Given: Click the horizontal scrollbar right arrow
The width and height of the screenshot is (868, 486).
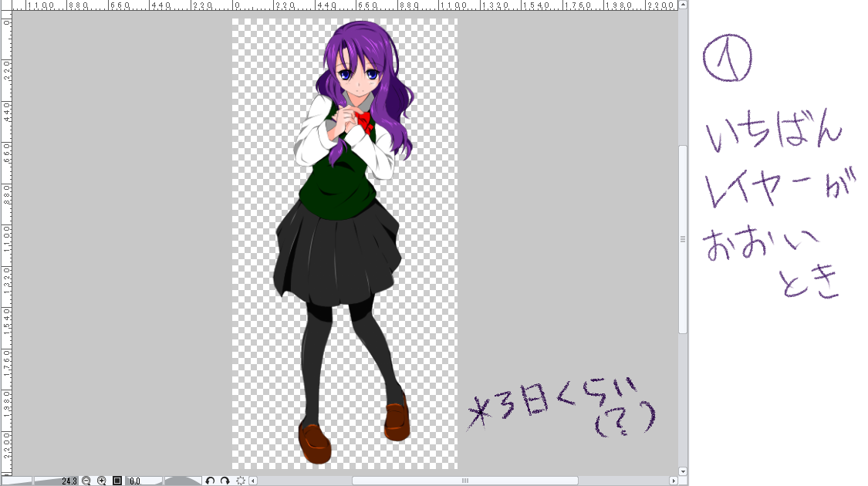Looking at the screenshot, I should coord(673,481).
